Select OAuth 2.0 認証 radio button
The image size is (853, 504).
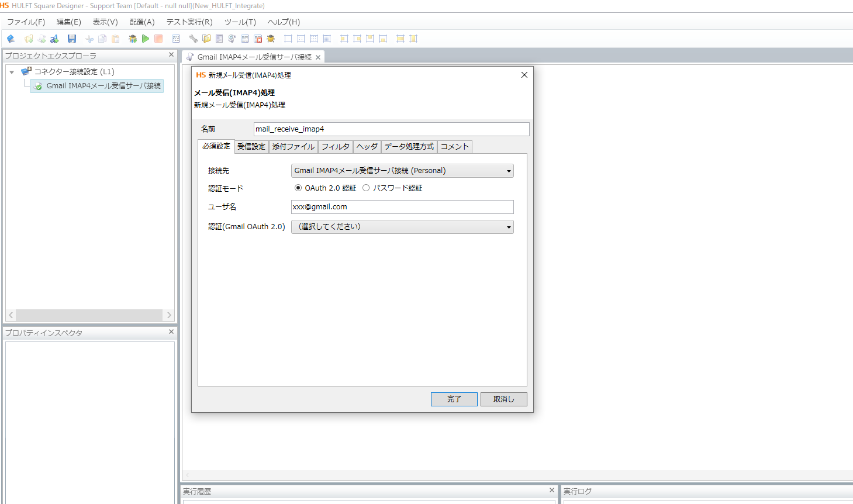[298, 188]
